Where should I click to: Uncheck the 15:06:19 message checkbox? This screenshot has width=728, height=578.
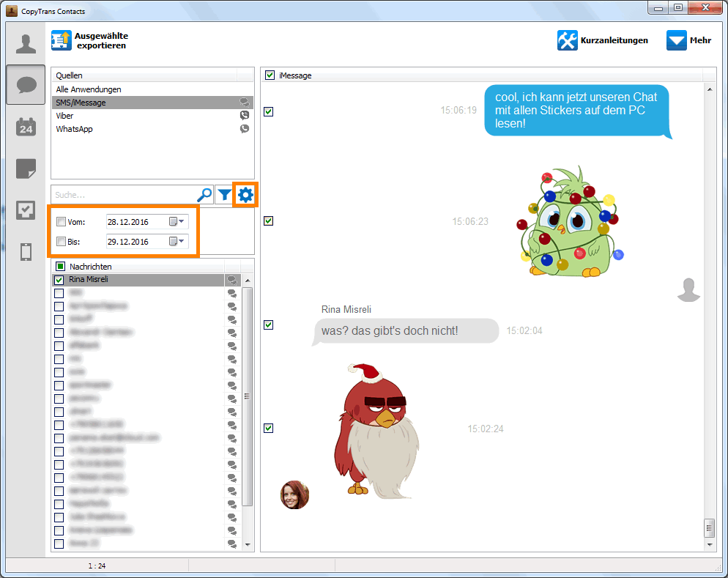click(x=268, y=111)
